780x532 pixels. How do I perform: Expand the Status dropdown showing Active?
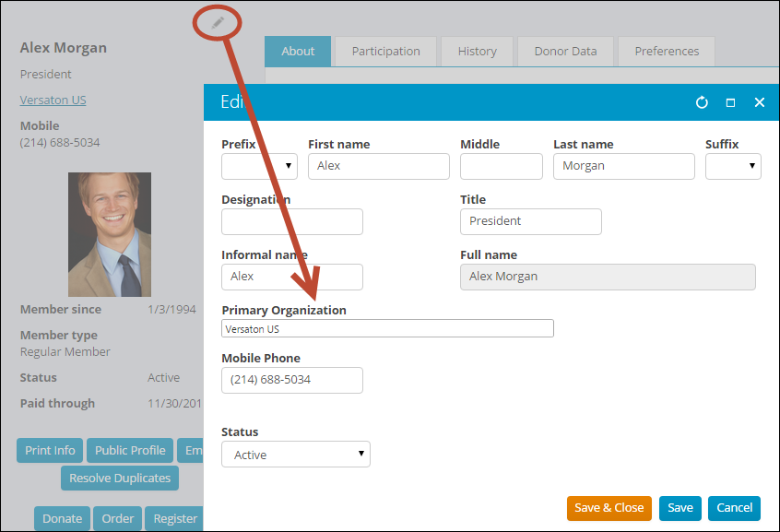click(295, 454)
